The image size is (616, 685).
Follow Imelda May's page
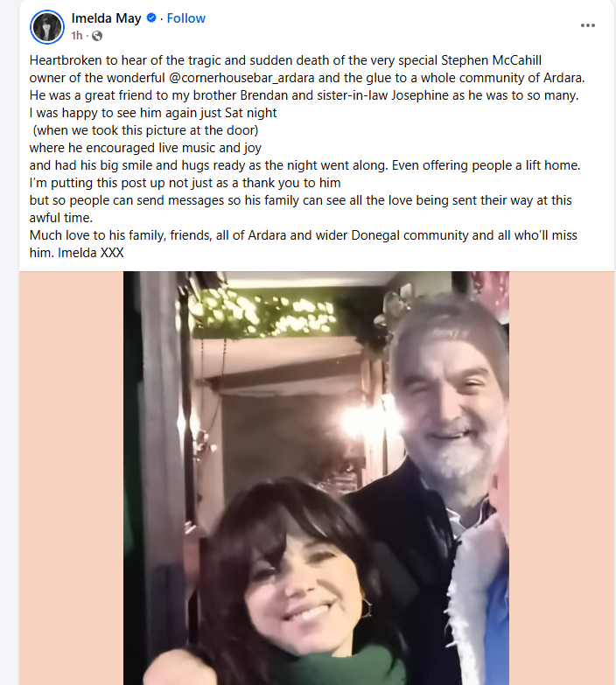[185, 18]
